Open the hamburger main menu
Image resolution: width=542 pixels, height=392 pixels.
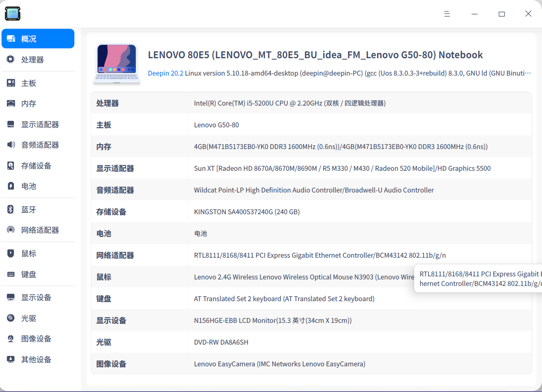447,14
